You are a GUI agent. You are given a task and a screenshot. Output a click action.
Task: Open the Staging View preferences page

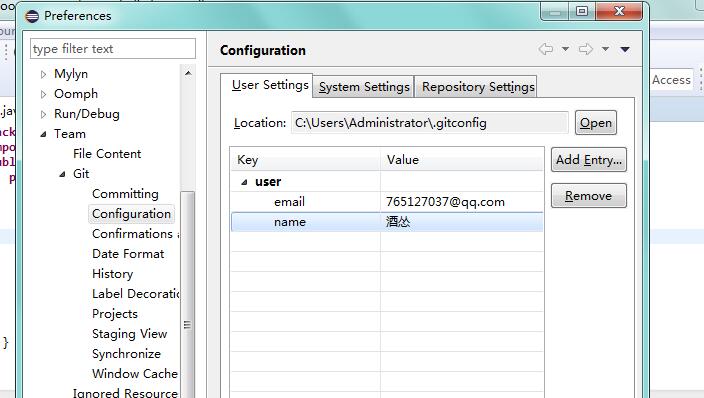tap(129, 334)
